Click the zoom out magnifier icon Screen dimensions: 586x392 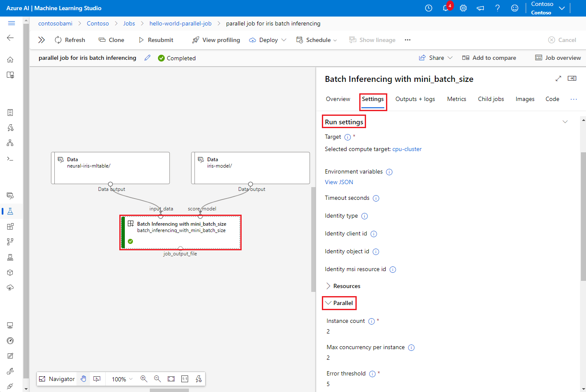click(x=158, y=379)
